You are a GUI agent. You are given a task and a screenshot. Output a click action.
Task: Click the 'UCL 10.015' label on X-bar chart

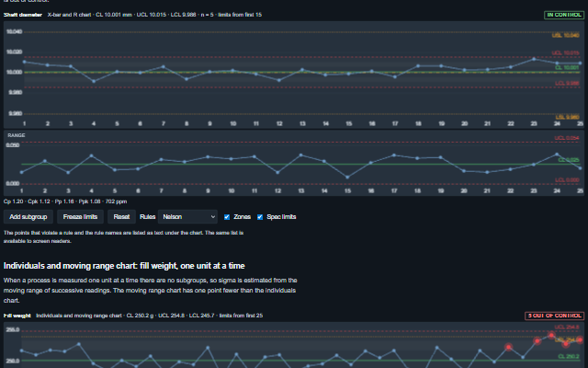[566, 53]
